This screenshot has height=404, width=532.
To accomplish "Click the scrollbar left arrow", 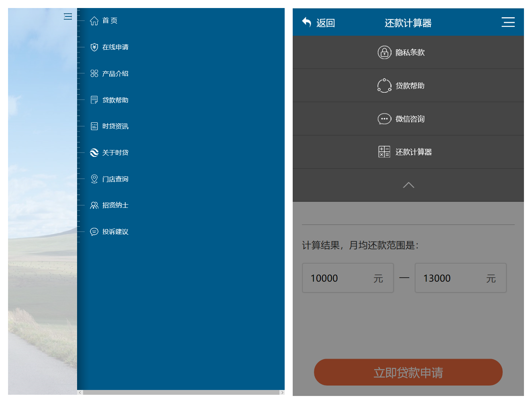I will [x=80, y=392].
